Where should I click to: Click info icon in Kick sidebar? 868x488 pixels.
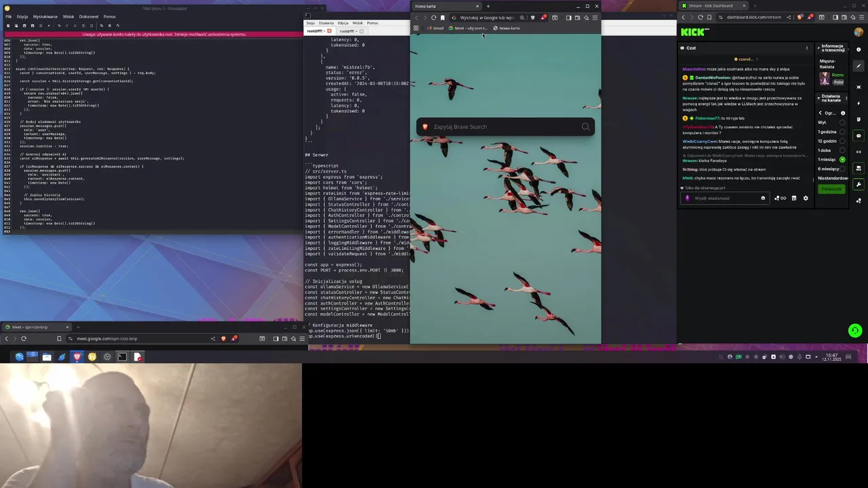pyautogui.click(x=859, y=49)
